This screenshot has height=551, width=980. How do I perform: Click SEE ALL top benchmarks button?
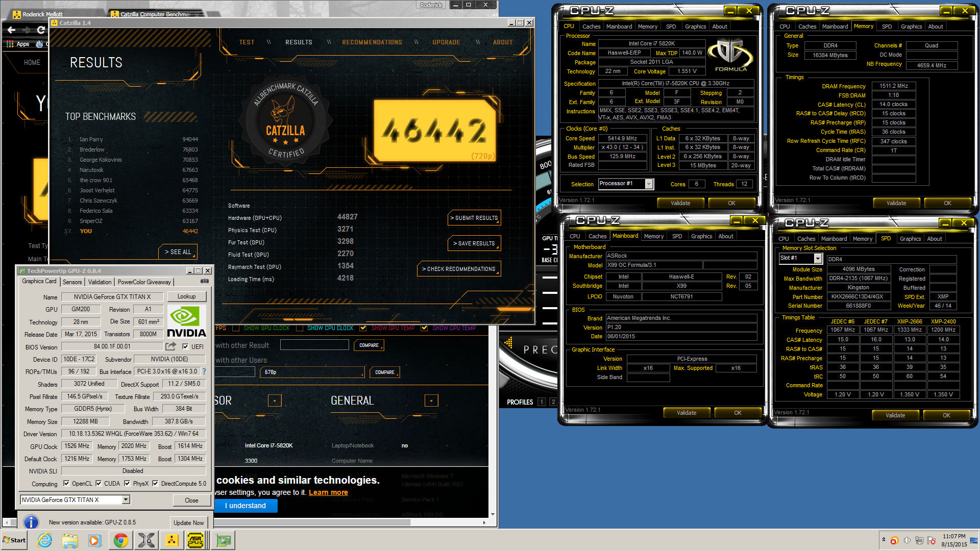[x=178, y=252]
